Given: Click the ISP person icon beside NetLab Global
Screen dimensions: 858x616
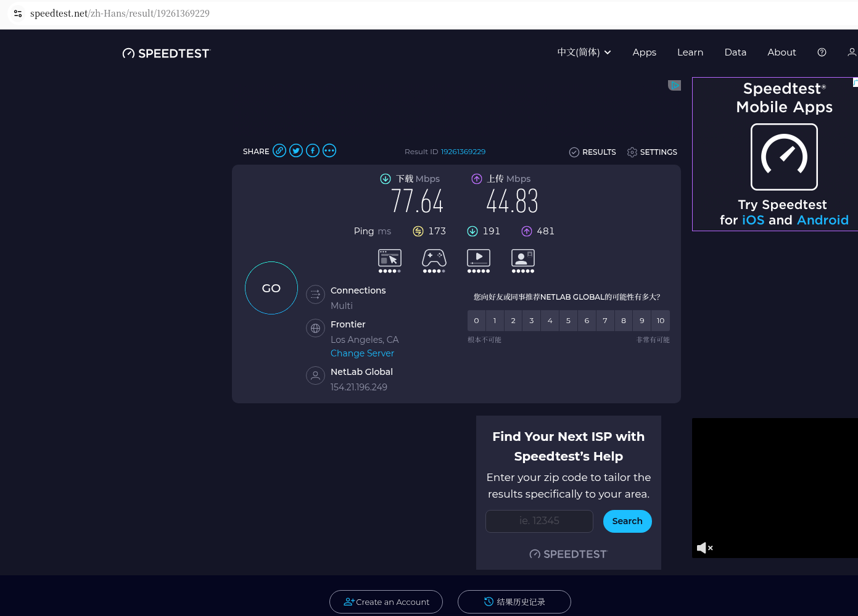Looking at the screenshot, I should click(315, 376).
